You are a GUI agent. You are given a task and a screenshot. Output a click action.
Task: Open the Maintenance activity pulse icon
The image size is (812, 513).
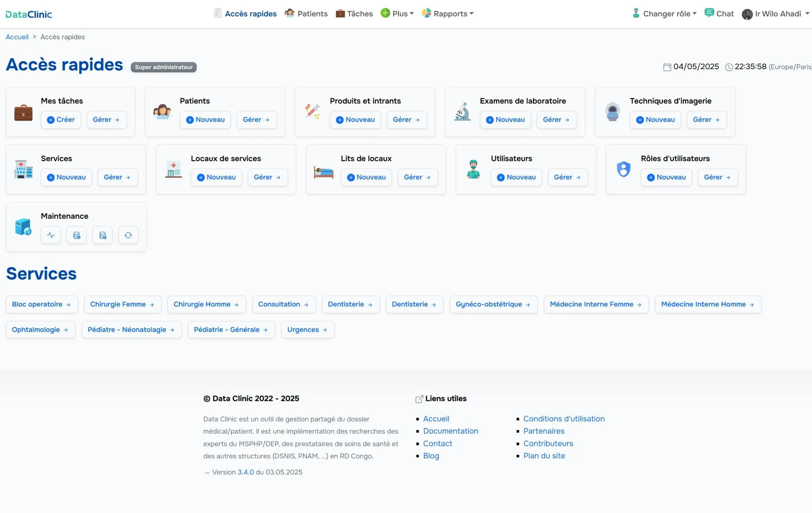click(x=51, y=235)
